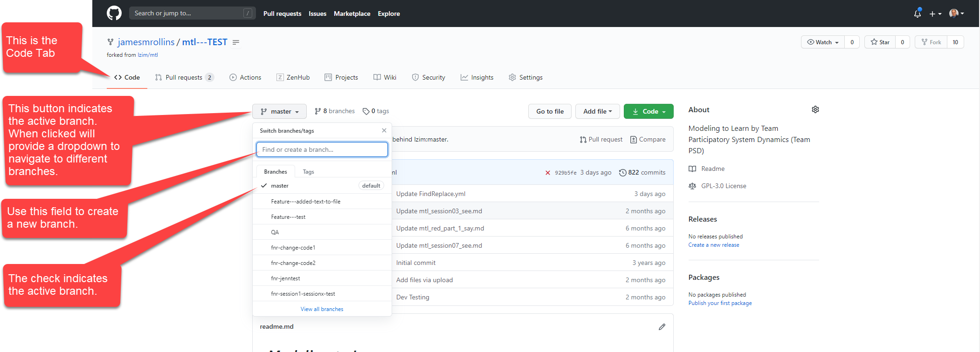
Task: Switch to fnr-change-code1 branch
Action: click(x=322, y=247)
